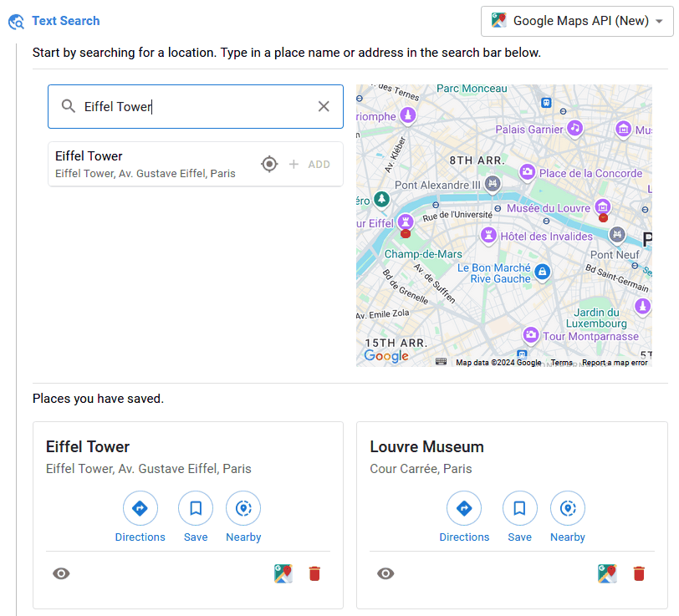Click Report a map error link
The width and height of the screenshot is (679, 616).
coord(615,362)
